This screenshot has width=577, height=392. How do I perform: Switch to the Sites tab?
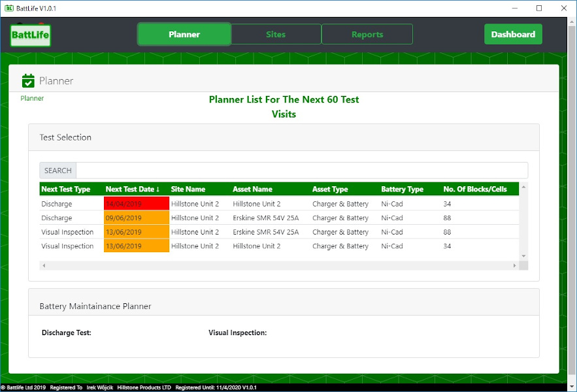[x=276, y=35]
